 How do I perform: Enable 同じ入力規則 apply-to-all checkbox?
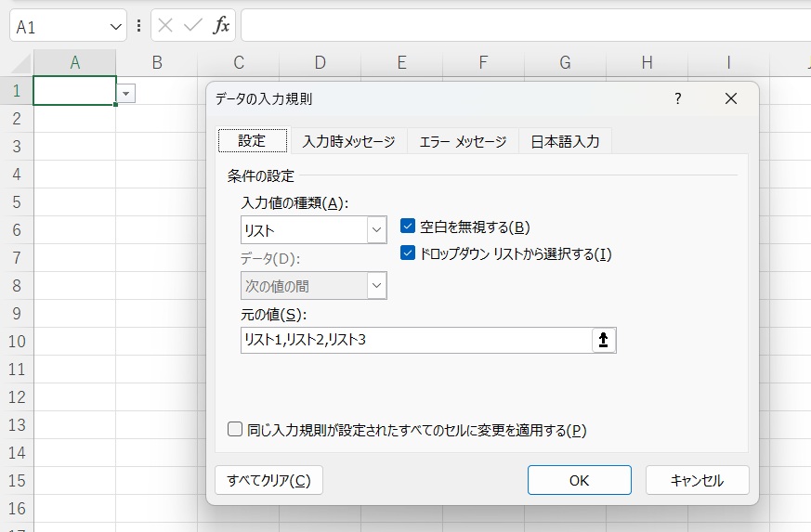coord(235,430)
